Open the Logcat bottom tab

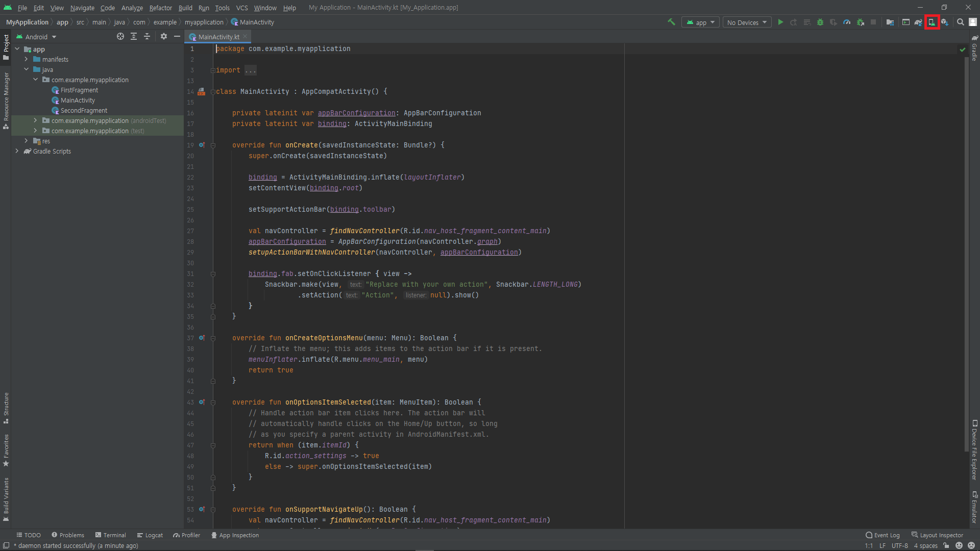tap(150, 535)
